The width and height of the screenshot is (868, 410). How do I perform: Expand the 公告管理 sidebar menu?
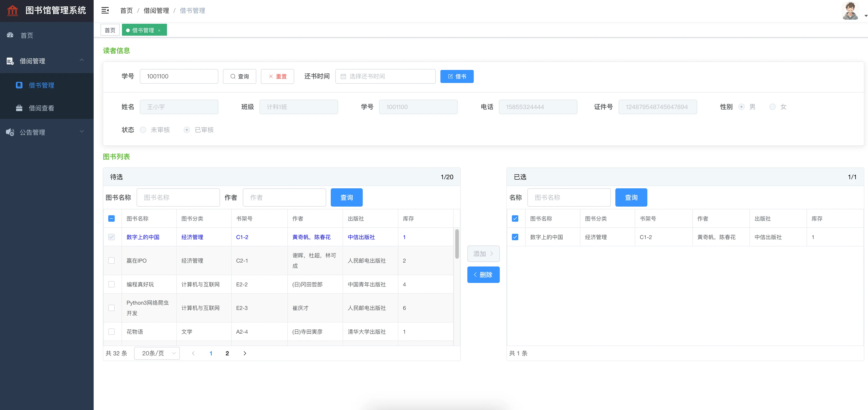click(82, 131)
